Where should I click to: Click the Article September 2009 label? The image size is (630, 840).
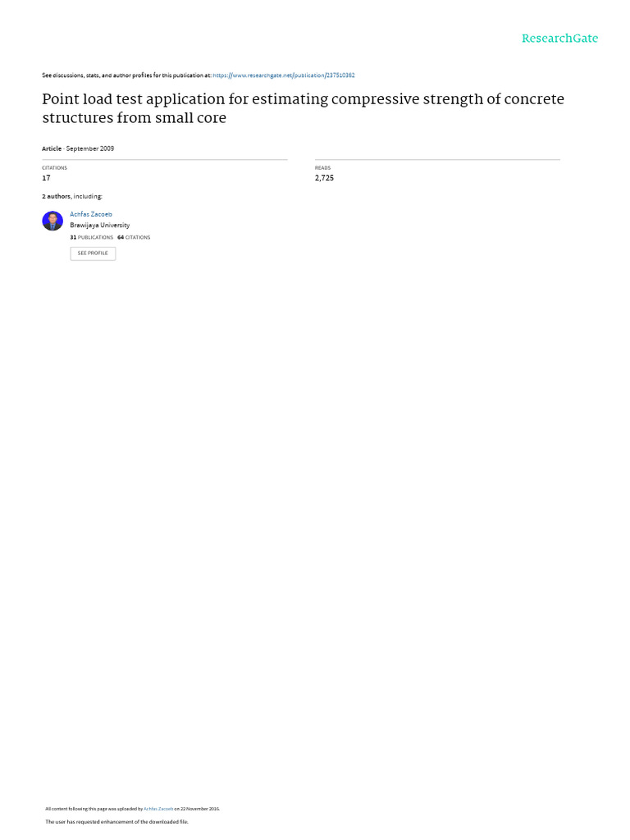click(x=78, y=148)
